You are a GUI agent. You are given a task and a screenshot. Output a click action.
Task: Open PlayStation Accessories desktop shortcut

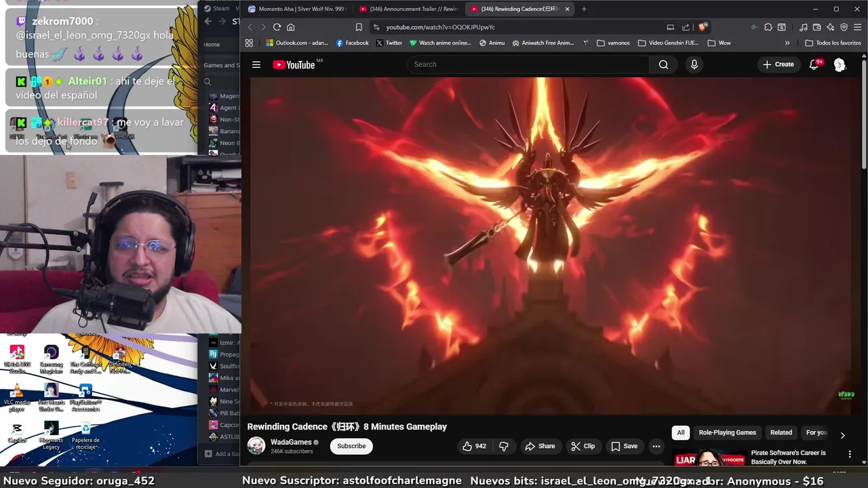click(x=85, y=399)
